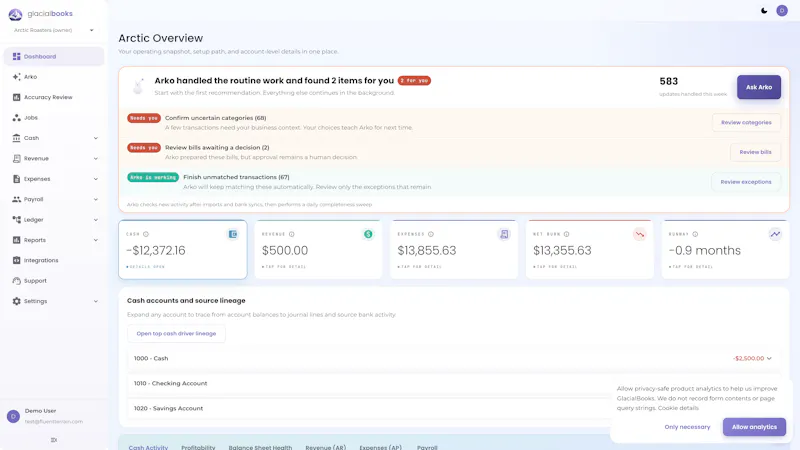Toggle dark mode moon icon

coord(764,11)
